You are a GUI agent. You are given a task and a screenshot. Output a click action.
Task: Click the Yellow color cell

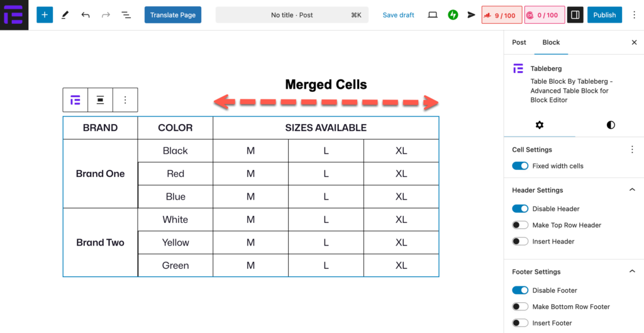coord(175,242)
